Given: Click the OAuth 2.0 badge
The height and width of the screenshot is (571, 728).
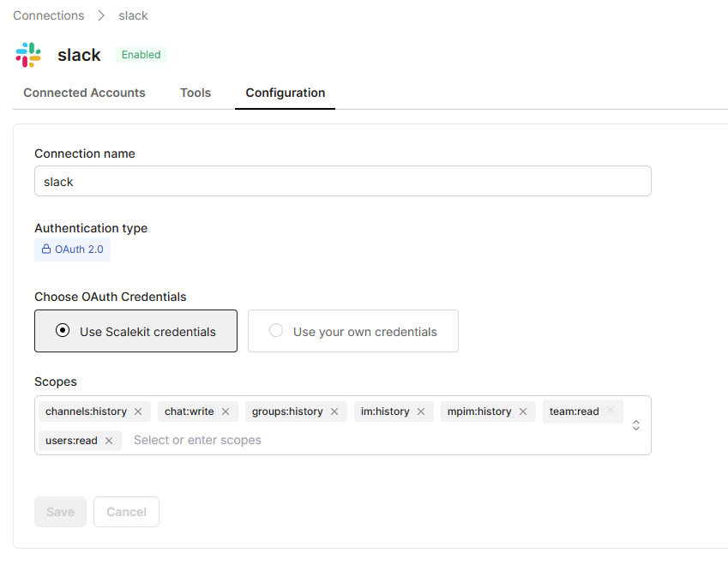Looking at the screenshot, I should click(72, 249).
